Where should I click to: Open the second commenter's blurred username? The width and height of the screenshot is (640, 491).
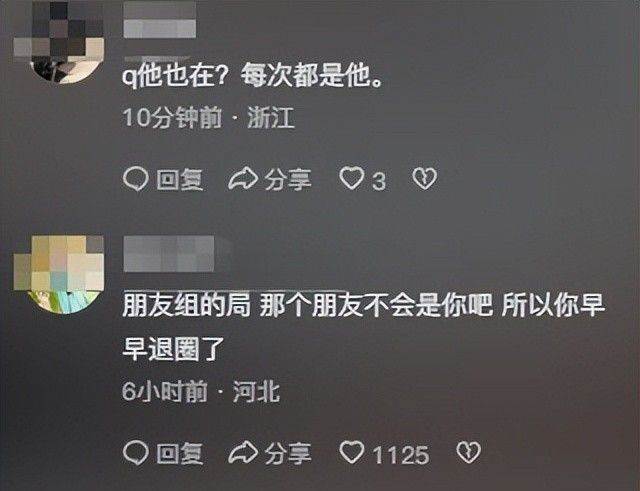click(169, 253)
